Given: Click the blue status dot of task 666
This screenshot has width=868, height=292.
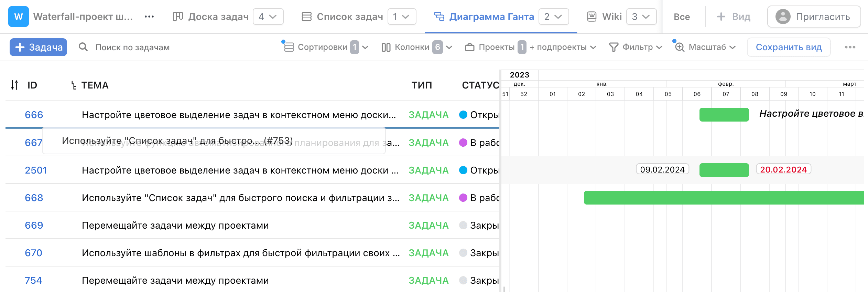Looking at the screenshot, I should pyautogui.click(x=463, y=115).
